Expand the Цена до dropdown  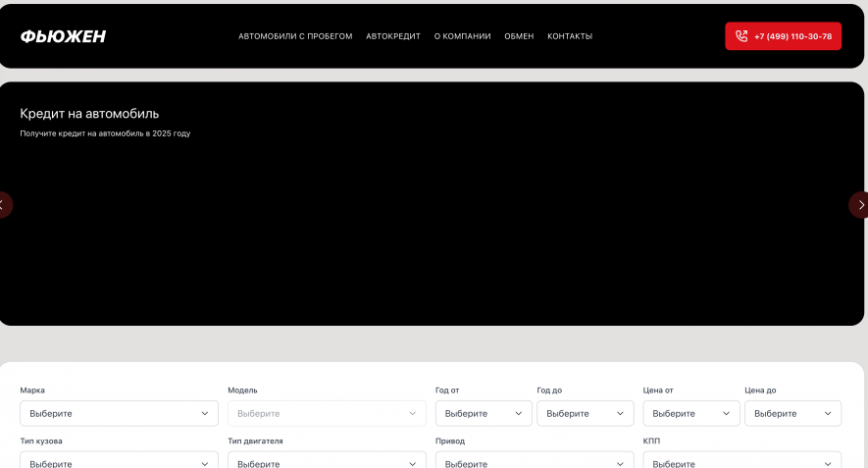pyautogui.click(x=792, y=413)
